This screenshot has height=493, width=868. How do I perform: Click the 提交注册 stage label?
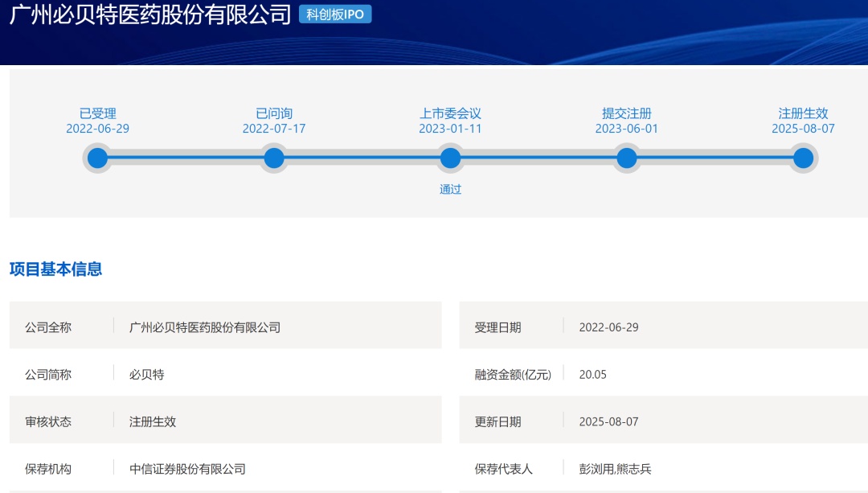[x=627, y=113]
